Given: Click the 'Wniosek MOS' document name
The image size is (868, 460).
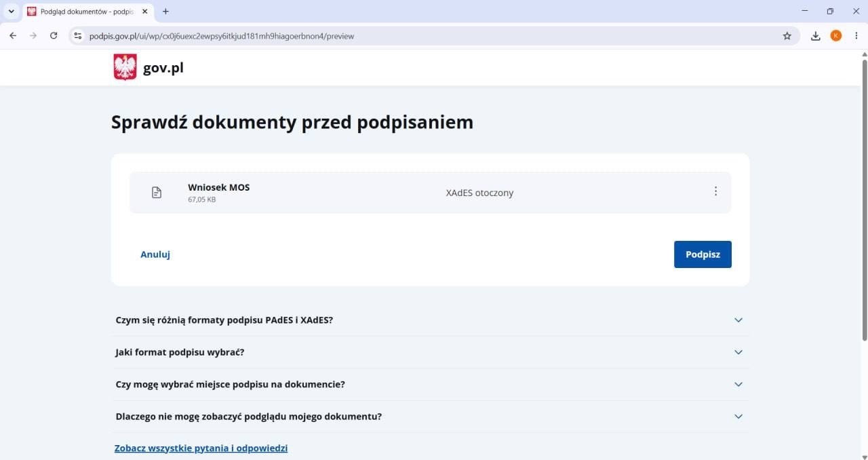Looking at the screenshot, I should coord(219,187).
